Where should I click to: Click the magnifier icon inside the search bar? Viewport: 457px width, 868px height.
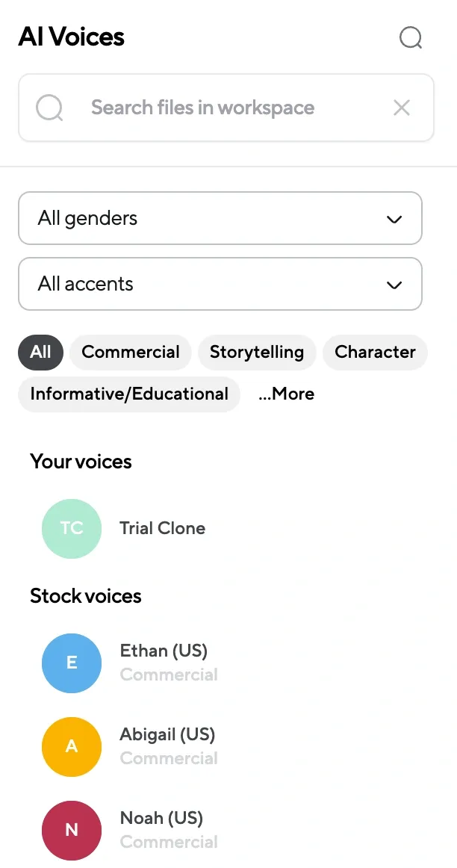coord(49,108)
